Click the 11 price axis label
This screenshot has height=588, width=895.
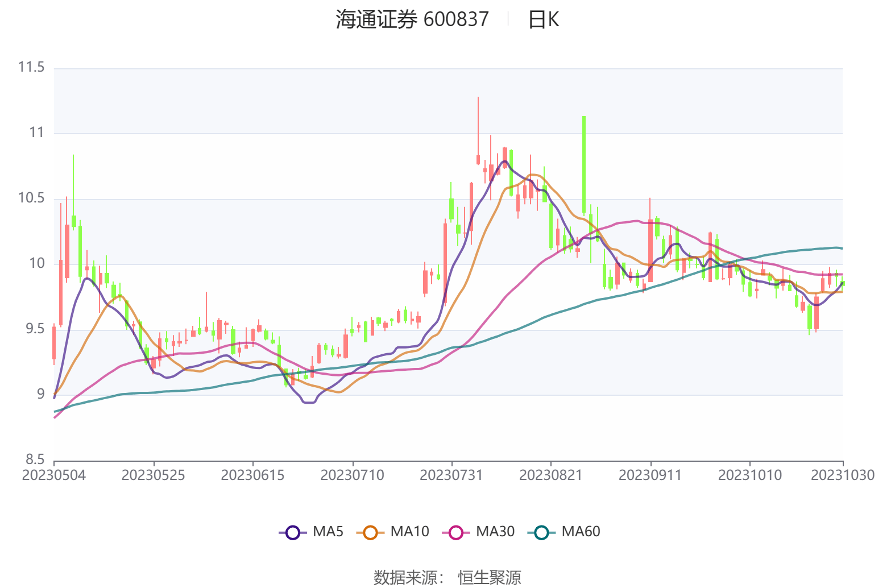(37, 133)
